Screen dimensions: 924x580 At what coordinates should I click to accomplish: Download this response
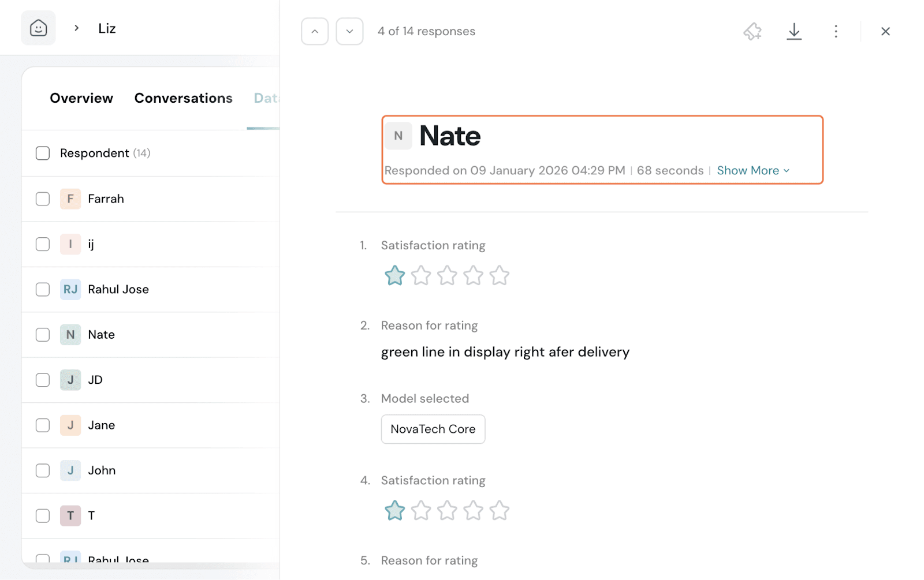tap(794, 31)
